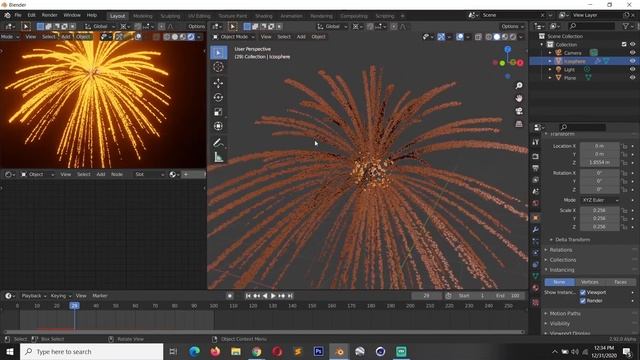Open the Window menu
The width and height of the screenshot is (640, 360).
coord(72,15)
